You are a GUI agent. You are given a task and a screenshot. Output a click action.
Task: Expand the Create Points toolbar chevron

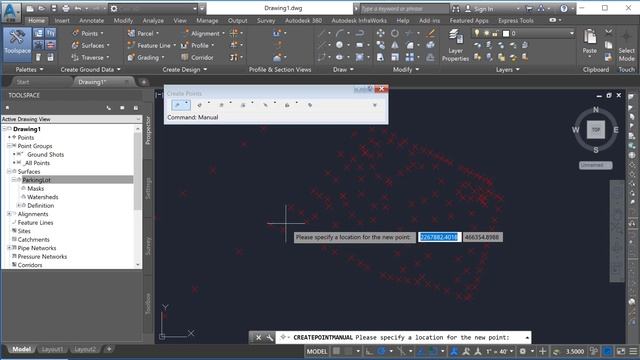[374, 105]
